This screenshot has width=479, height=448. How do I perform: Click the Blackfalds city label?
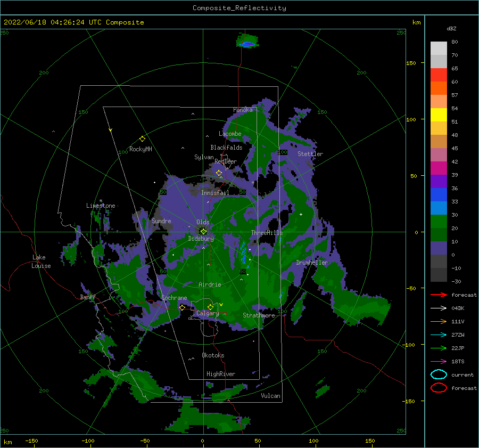point(226,148)
